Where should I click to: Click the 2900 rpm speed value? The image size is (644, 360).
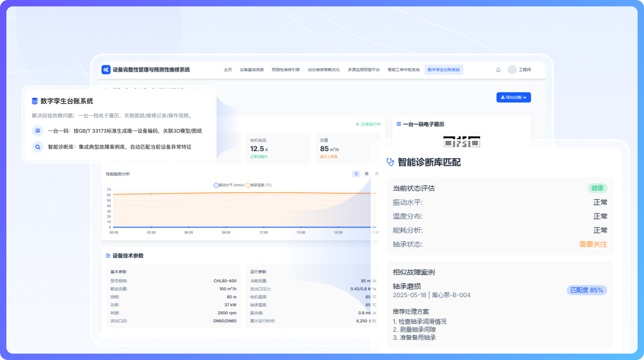[227, 313]
